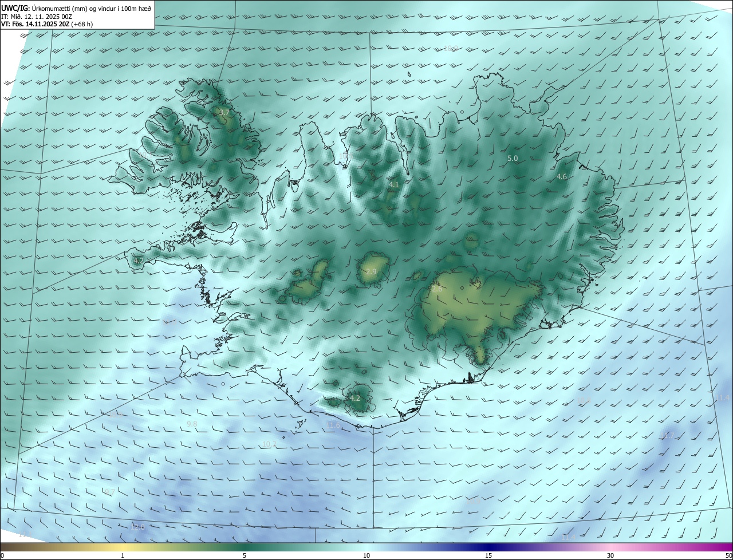733x560 pixels.
Task: Click the 2.6 value label on the large southeast glacier
Action: [x=437, y=290]
